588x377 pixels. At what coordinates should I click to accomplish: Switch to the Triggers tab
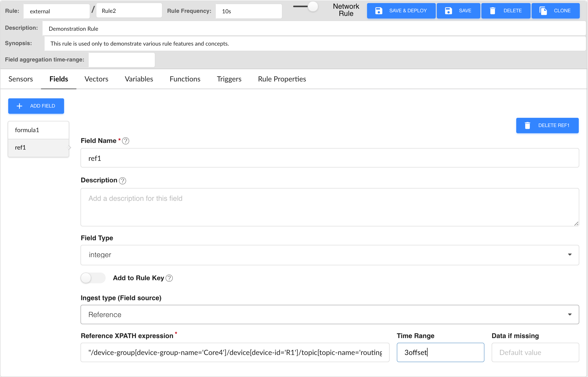click(x=229, y=79)
